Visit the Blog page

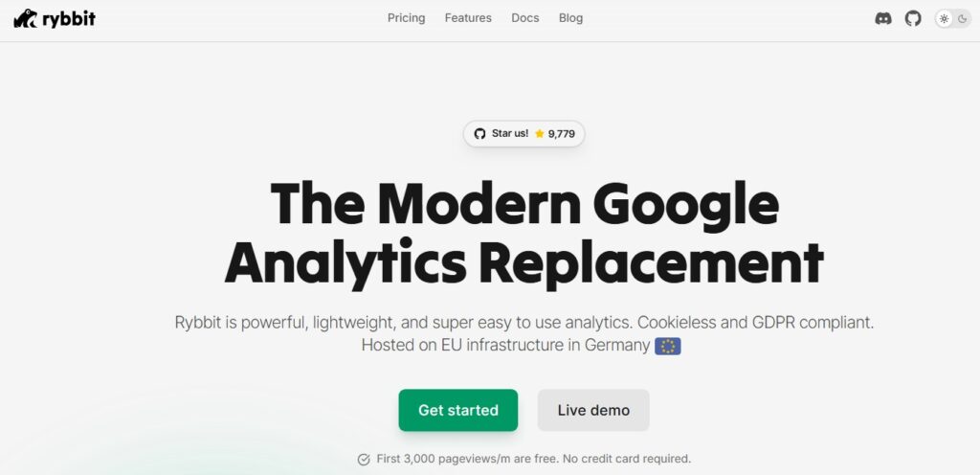(570, 18)
